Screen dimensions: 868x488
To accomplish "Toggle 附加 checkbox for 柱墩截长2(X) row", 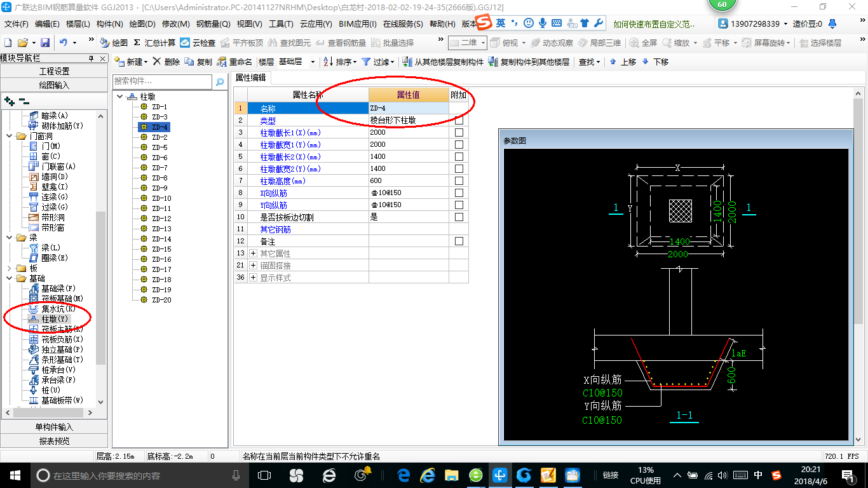I will tap(459, 156).
